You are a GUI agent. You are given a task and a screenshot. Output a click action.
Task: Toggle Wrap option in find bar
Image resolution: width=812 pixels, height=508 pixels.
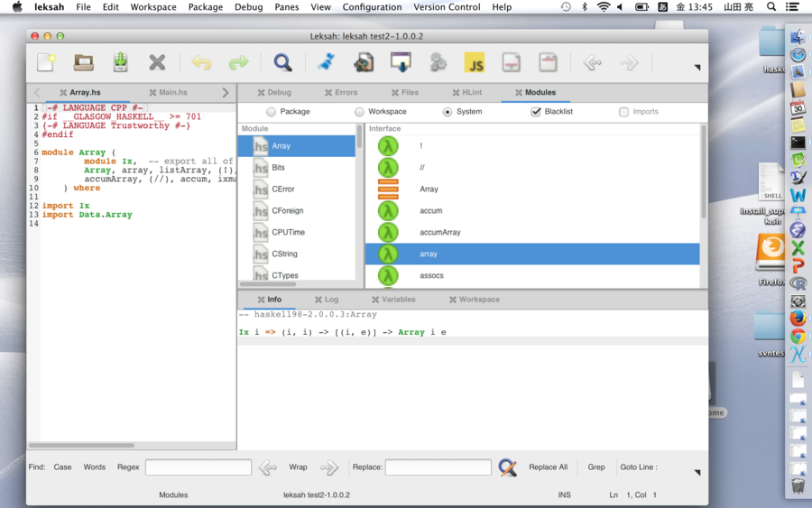[298, 467]
